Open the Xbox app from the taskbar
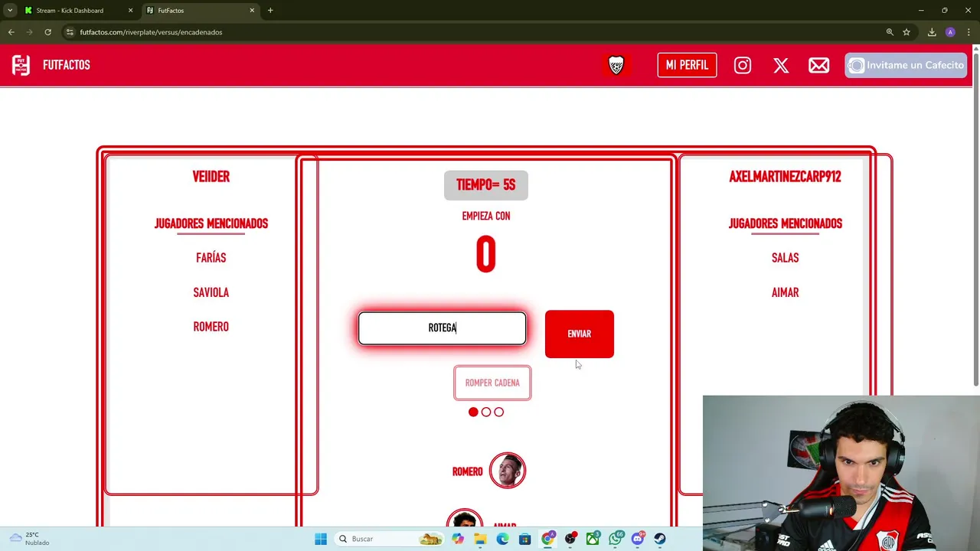Screen dimensions: 980x551 click(593, 539)
